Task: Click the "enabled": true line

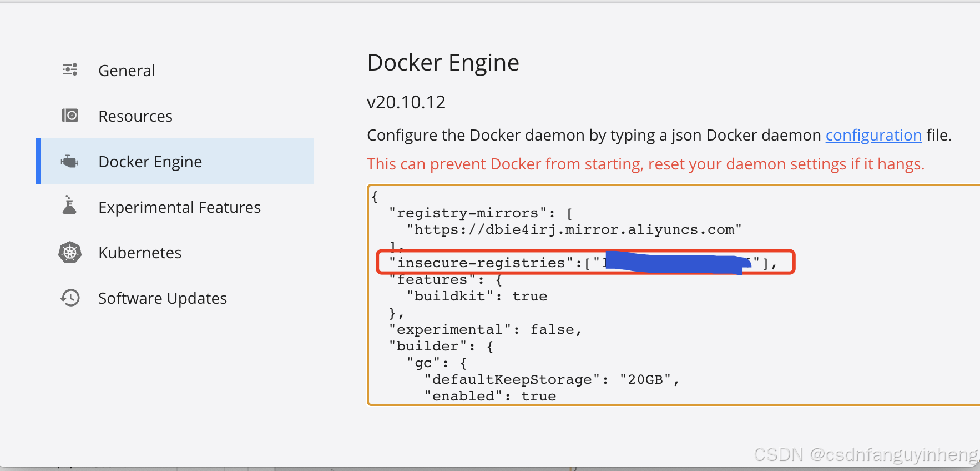Action: click(x=490, y=397)
